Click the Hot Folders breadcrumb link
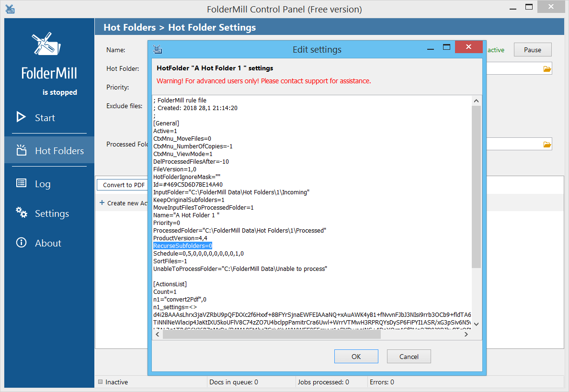This screenshot has height=392, width=569. 129,27
